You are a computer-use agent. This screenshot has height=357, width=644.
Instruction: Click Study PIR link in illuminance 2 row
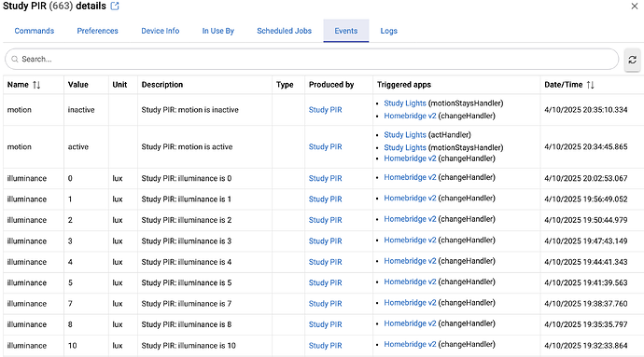click(326, 220)
